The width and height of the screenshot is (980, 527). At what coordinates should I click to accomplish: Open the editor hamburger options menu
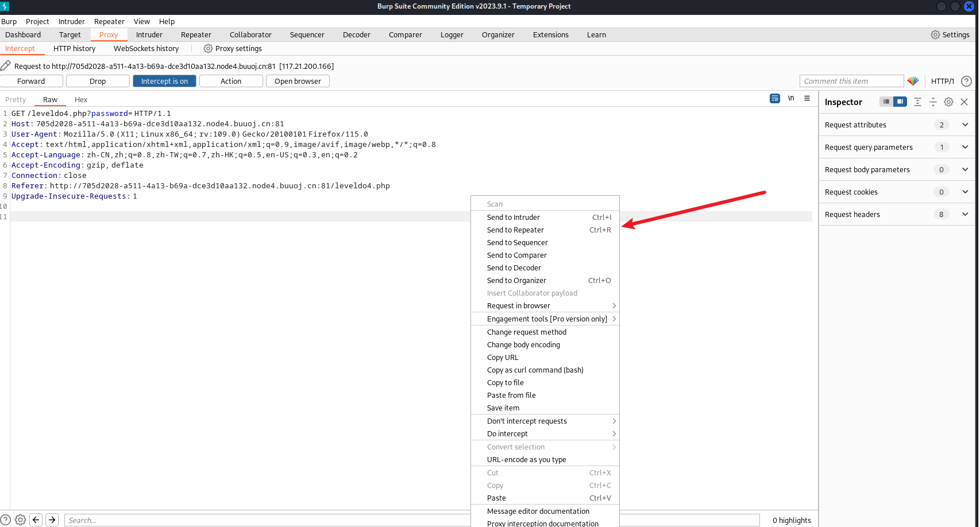[807, 98]
